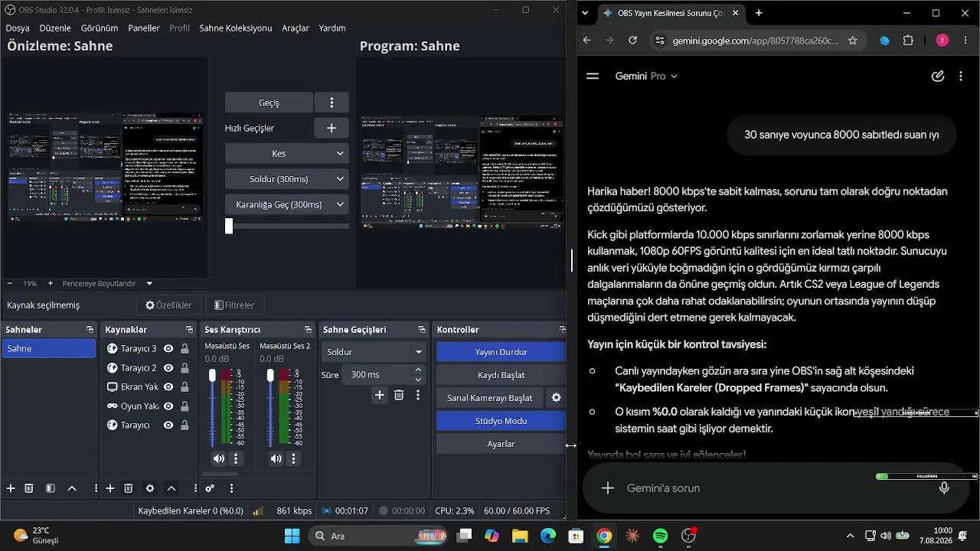Screen dimensions: 980x551
Task: Open the Araçlar menu
Action: [x=296, y=28]
